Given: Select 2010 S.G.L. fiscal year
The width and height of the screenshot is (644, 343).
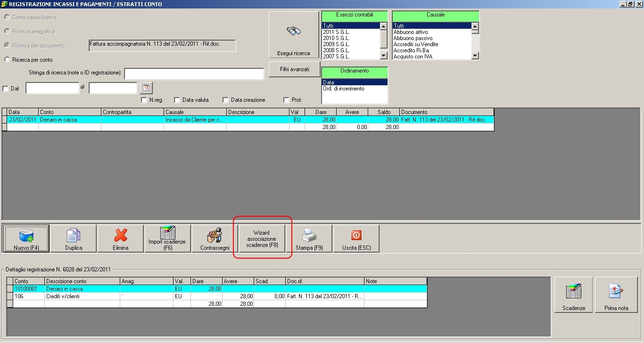Looking at the screenshot, I should (351, 38).
